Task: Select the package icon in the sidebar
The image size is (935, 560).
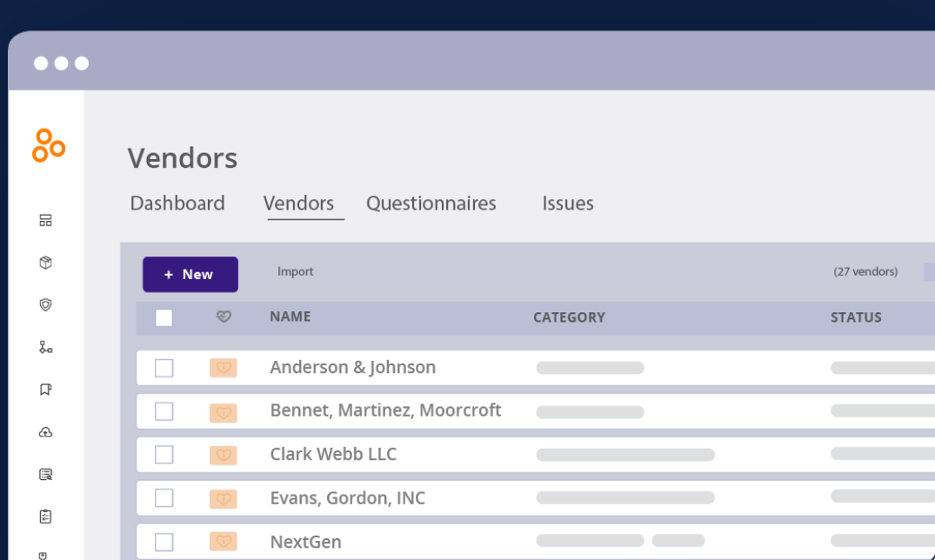Action: click(x=45, y=262)
